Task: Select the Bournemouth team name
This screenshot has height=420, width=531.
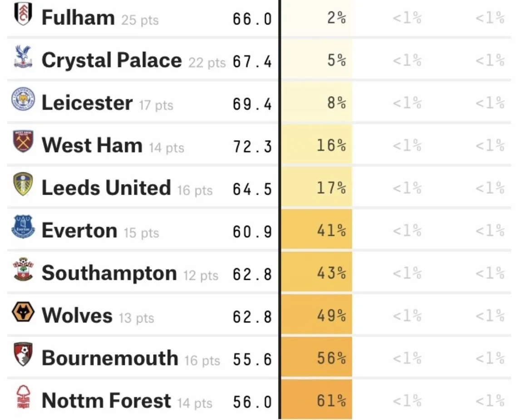Action: (x=109, y=358)
